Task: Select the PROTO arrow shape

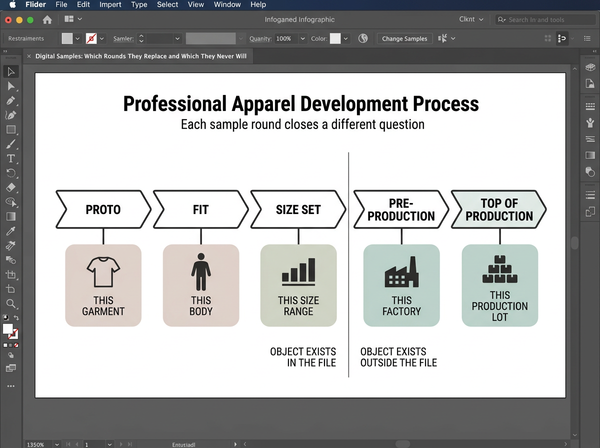Action: coord(103,209)
